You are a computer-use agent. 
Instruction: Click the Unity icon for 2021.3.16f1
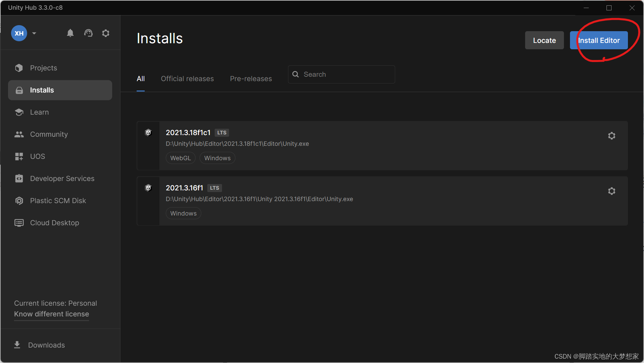coord(148,188)
